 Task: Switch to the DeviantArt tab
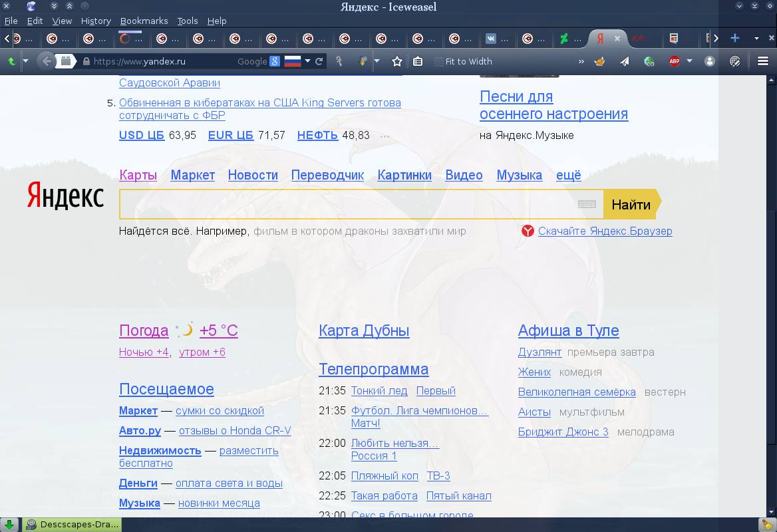(x=570, y=38)
